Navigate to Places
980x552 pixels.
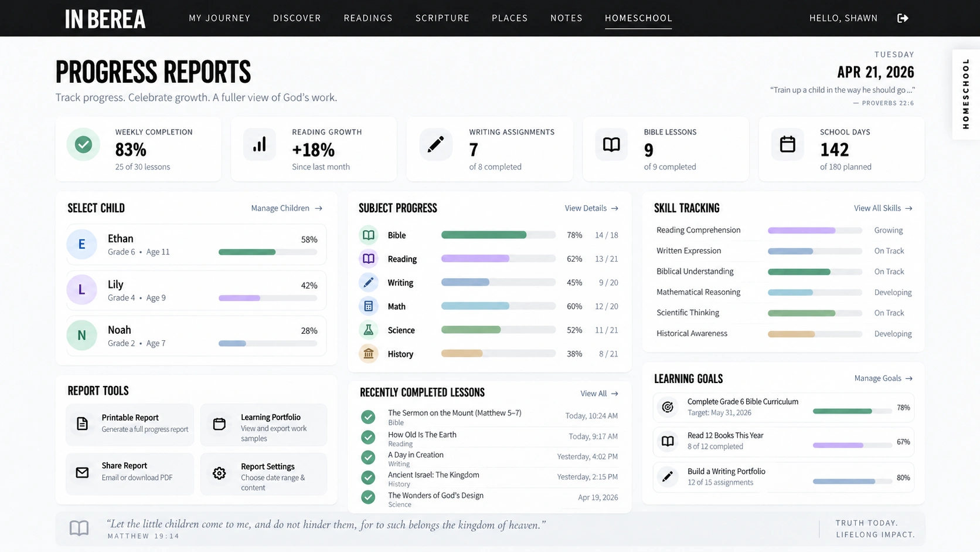click(510, 18)
